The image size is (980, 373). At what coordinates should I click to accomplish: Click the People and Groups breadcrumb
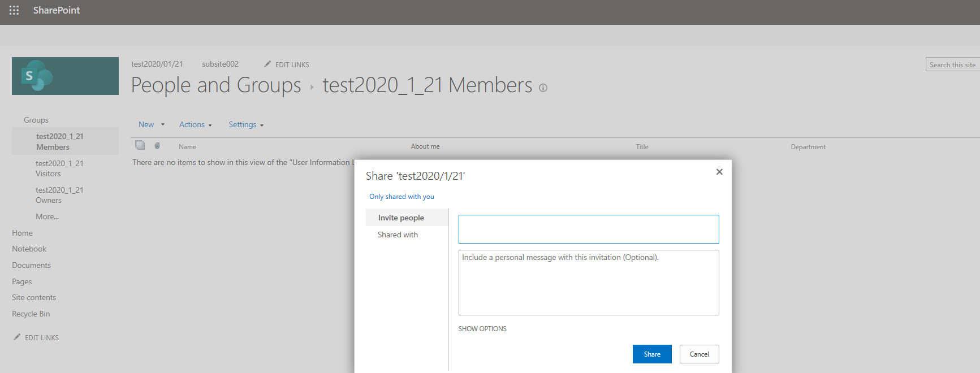216,85
